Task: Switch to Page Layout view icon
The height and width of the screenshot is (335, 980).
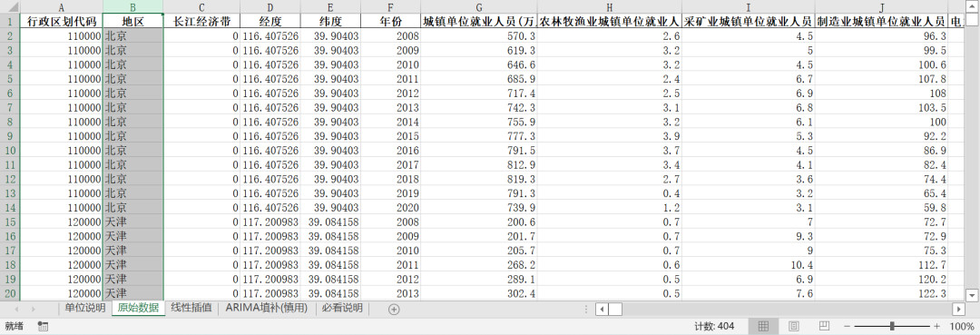Action: (794, 326)
